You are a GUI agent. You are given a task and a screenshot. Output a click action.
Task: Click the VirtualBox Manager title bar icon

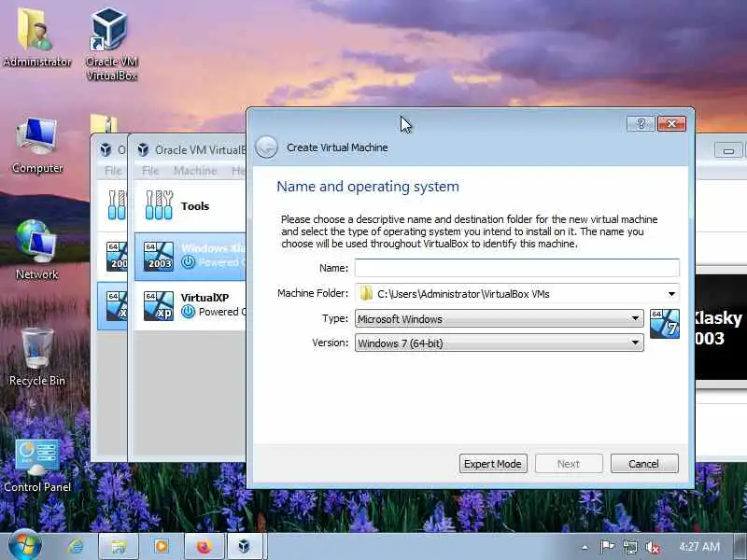143,149
